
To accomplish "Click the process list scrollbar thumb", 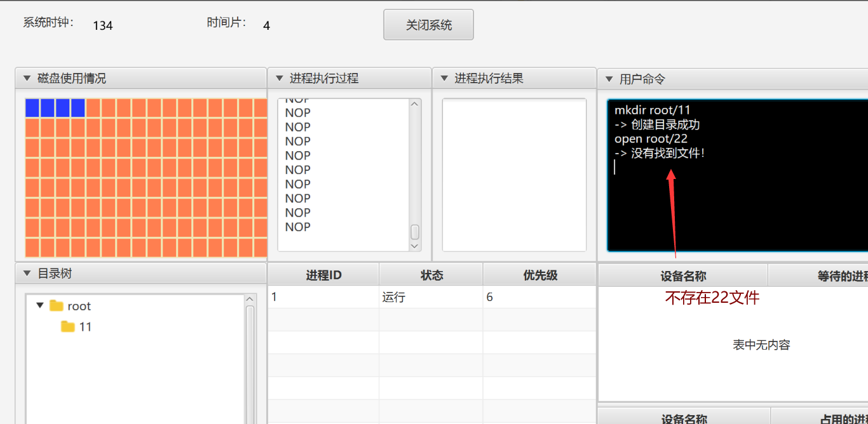I will coord(415,232).
